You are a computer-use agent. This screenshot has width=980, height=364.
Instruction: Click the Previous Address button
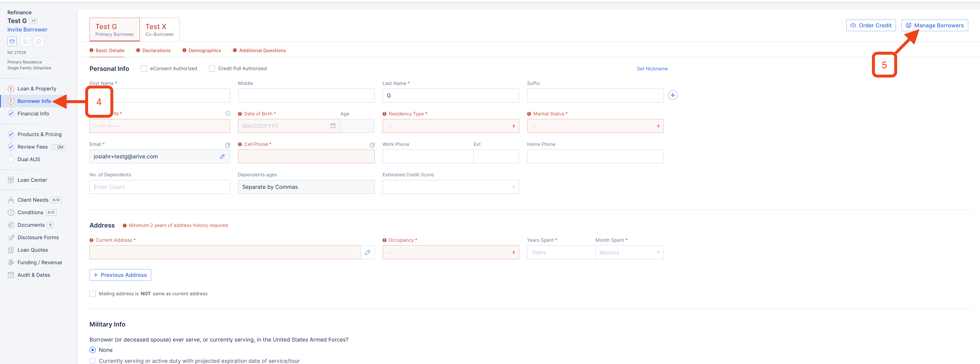click(x=120, y=275)
